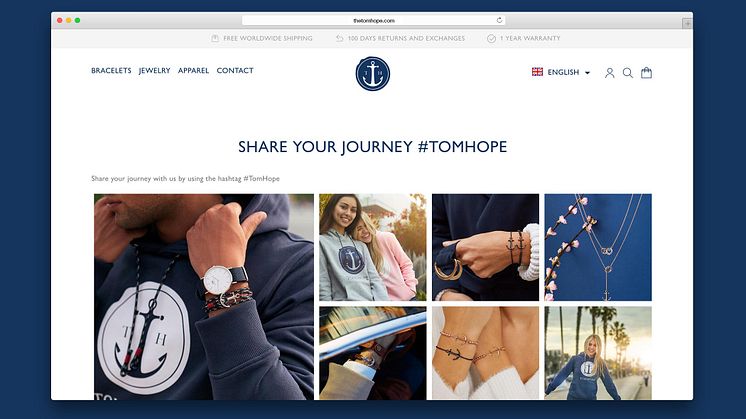
Task: Click the 1 year warranty checkmark icon
Action: coord(491,39)
